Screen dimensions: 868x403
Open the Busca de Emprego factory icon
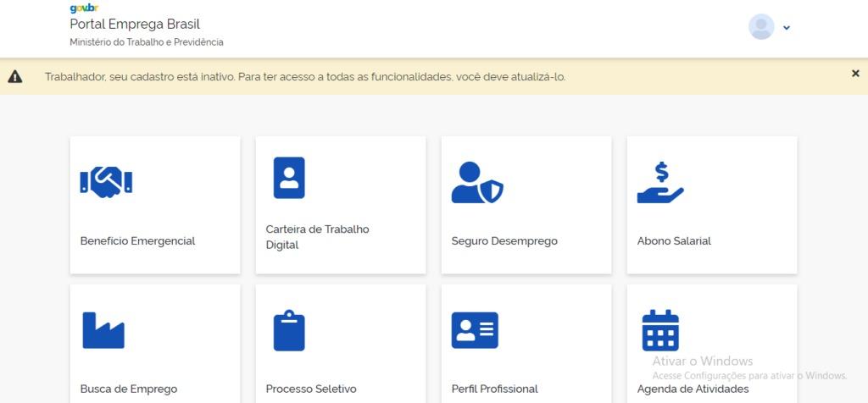pos(103,330)
